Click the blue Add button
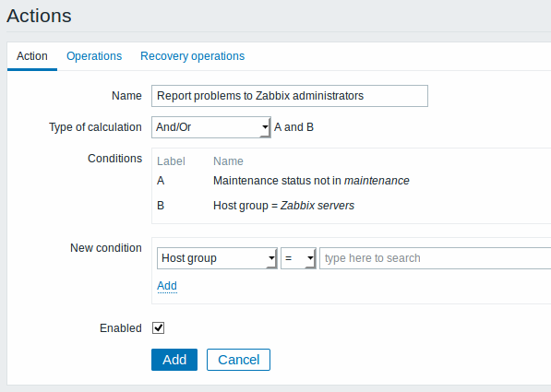The image size is (551, 392). [174, 360]
